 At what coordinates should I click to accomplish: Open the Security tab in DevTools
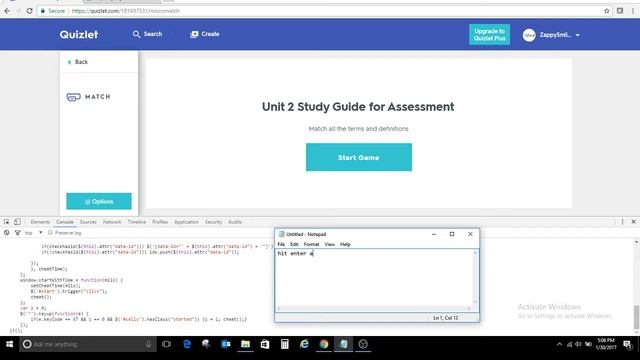point(213,222)
